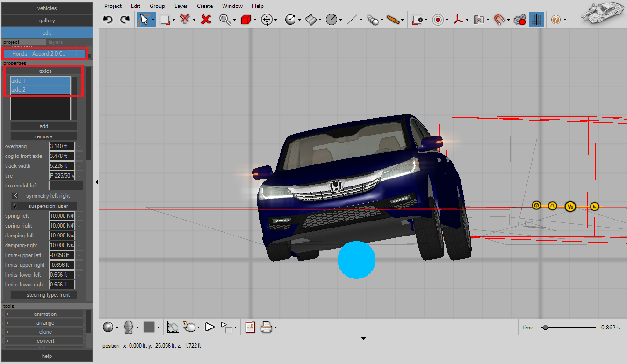
Task: Click the red target bullseye icon
Action: (x=438, y=20)
